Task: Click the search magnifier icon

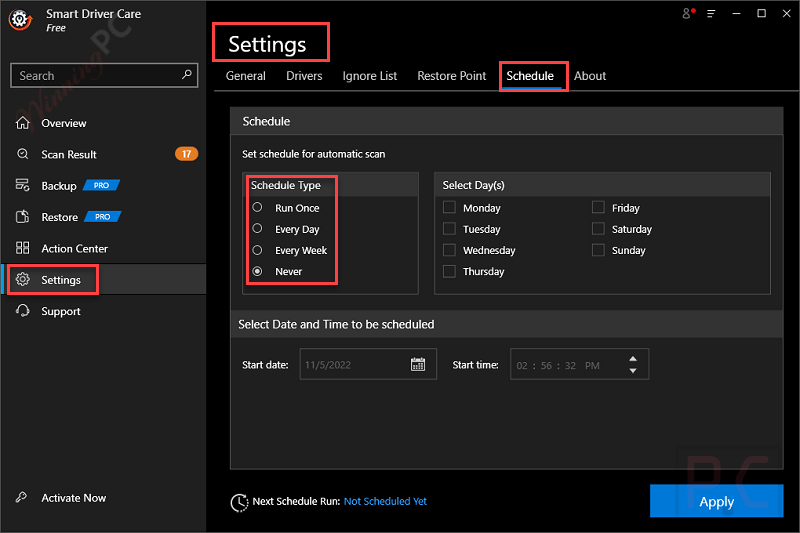Action: pos(187,75)
